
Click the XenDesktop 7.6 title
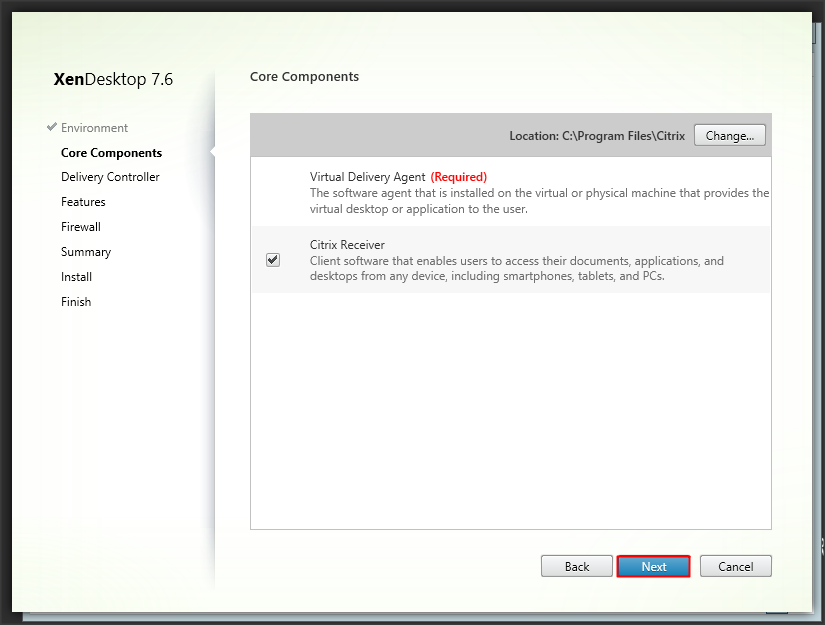(113, 79)
